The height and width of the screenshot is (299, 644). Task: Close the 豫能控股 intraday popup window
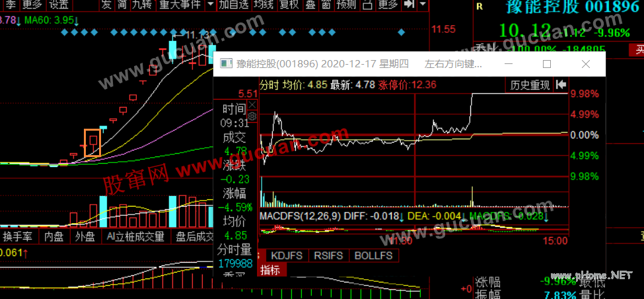586,64
